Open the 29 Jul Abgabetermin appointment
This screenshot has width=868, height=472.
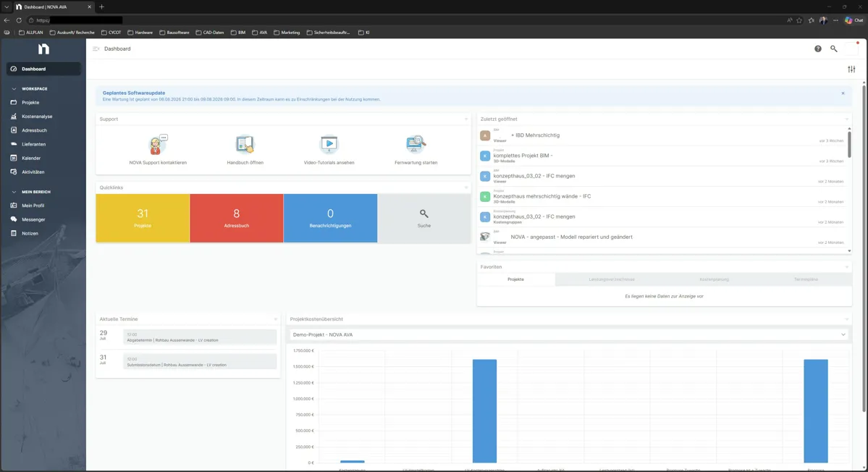200,337
